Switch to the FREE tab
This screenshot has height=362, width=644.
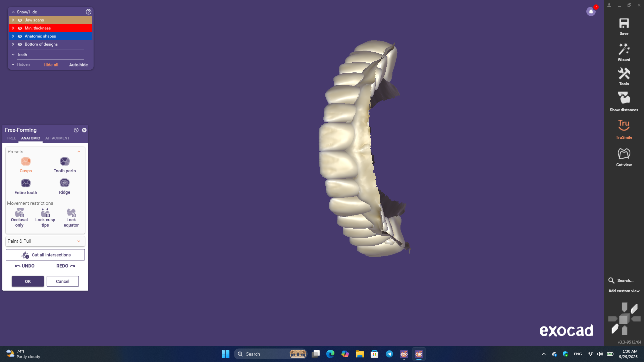click(x=12, y=138)
